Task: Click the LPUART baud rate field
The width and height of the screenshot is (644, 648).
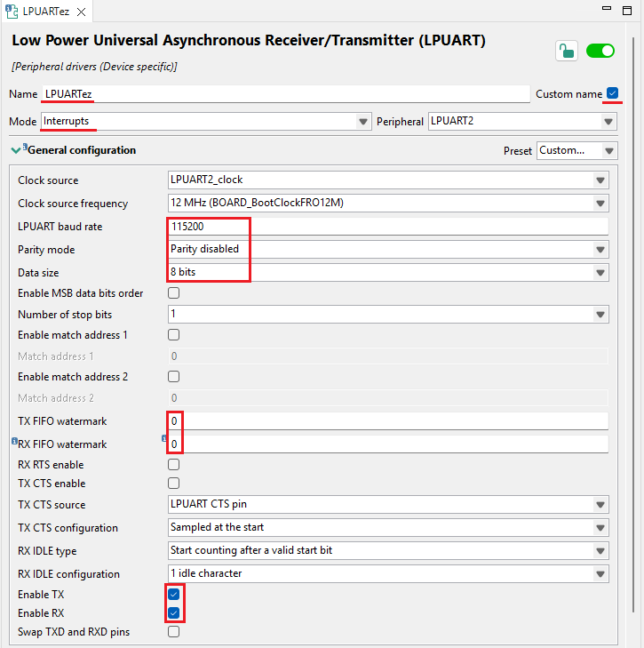Action: pos(387,227)
